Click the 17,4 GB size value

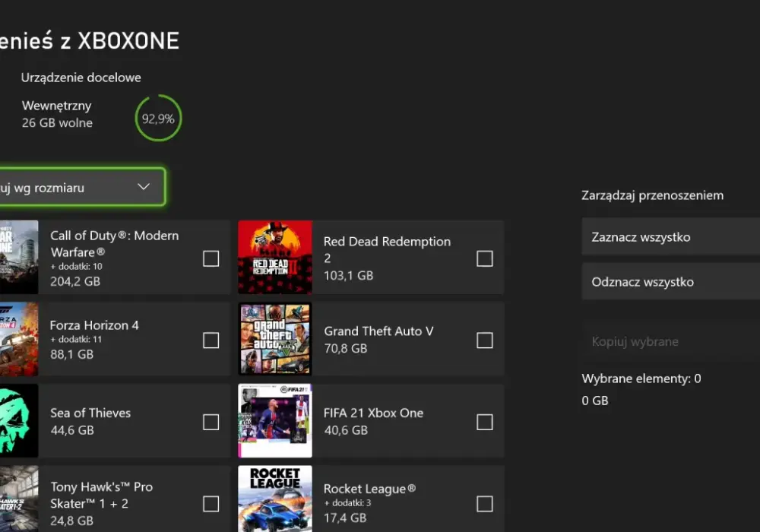(x=345, y=518)
